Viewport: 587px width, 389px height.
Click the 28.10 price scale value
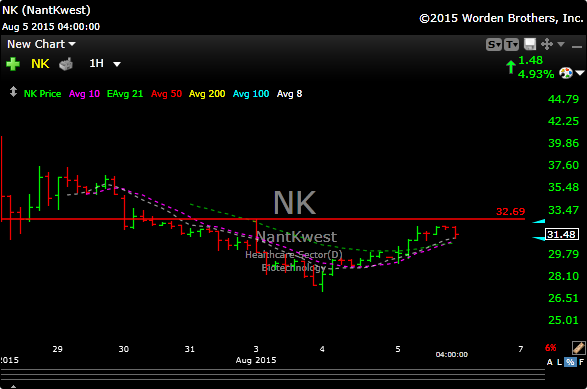coord(563,276)
